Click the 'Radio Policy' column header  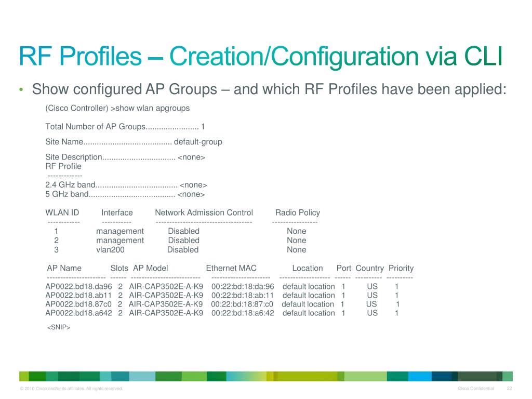pyautogui.click(x=298, y=212)
